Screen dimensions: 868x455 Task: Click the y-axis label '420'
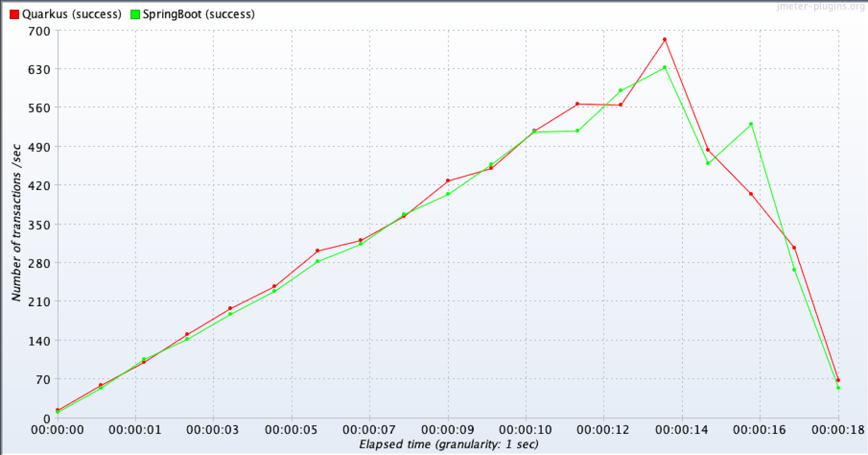tap(39, 186)
